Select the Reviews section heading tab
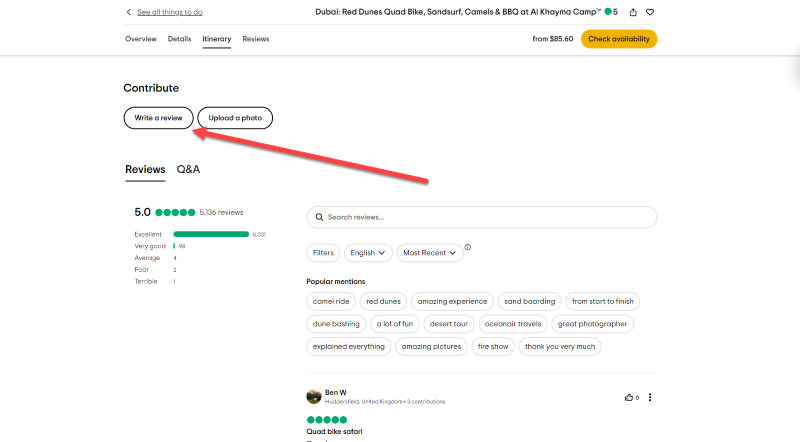Screen dimensions: 800x442 (x=145, y=169)
